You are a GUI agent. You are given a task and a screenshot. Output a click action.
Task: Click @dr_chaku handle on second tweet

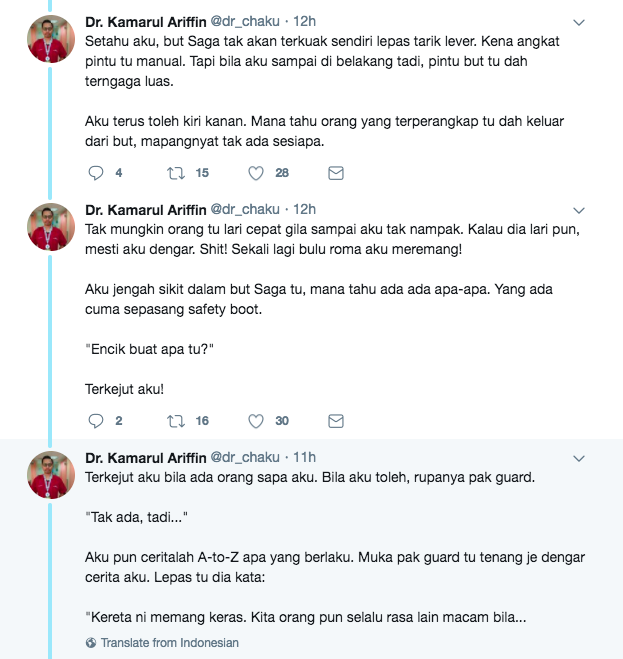click(x=245, y=209)
